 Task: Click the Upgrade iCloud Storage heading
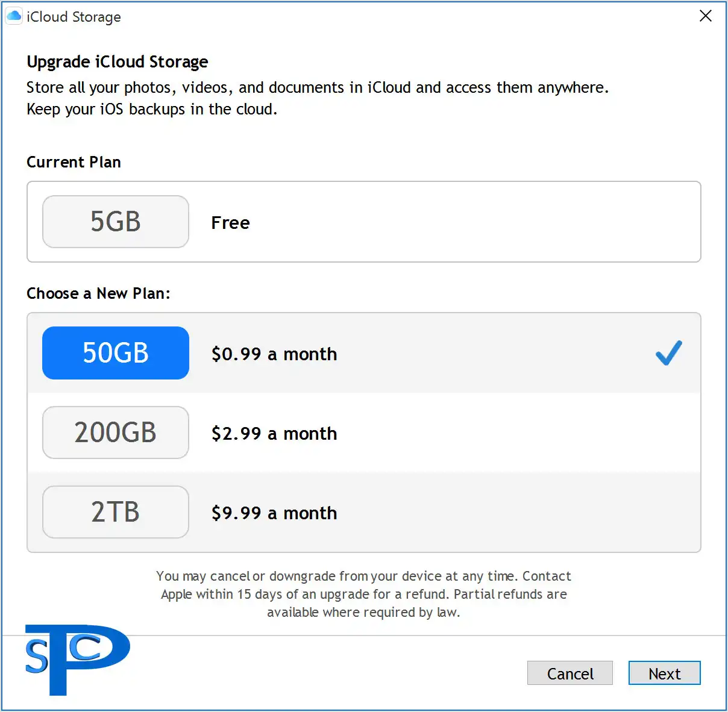tap(118, 61)
